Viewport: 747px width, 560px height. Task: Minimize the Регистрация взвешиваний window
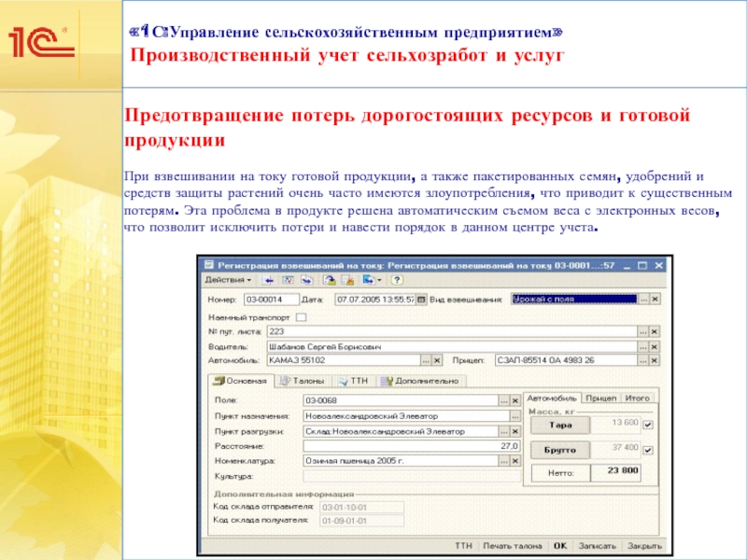[x=627, y=266]
